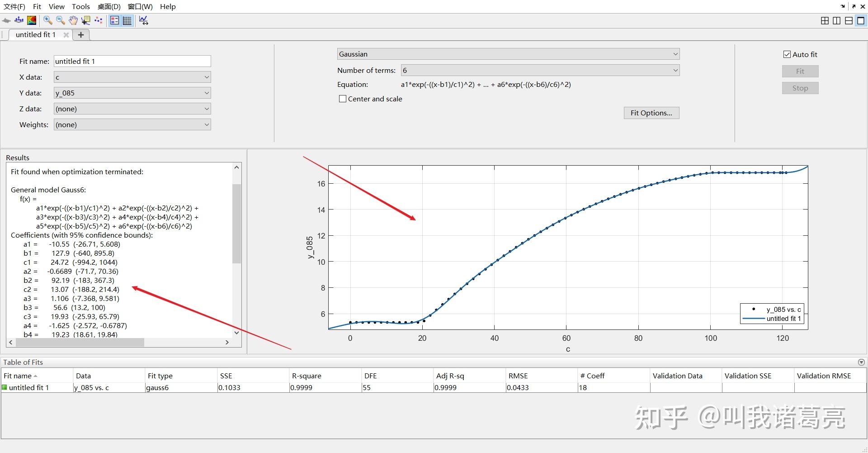Toggle the Data table display icon
This screenshot has height=453, width=868.
tap(127, 20)
